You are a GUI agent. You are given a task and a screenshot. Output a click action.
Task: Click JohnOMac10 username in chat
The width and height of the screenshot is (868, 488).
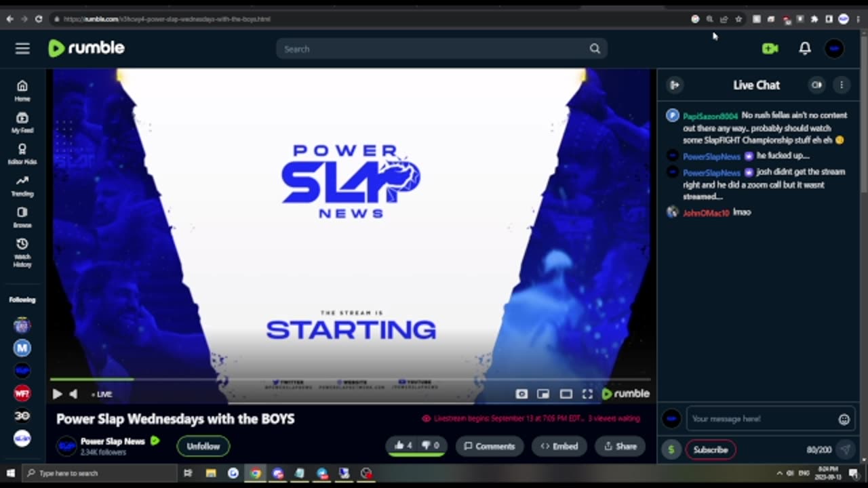point(706,213)
